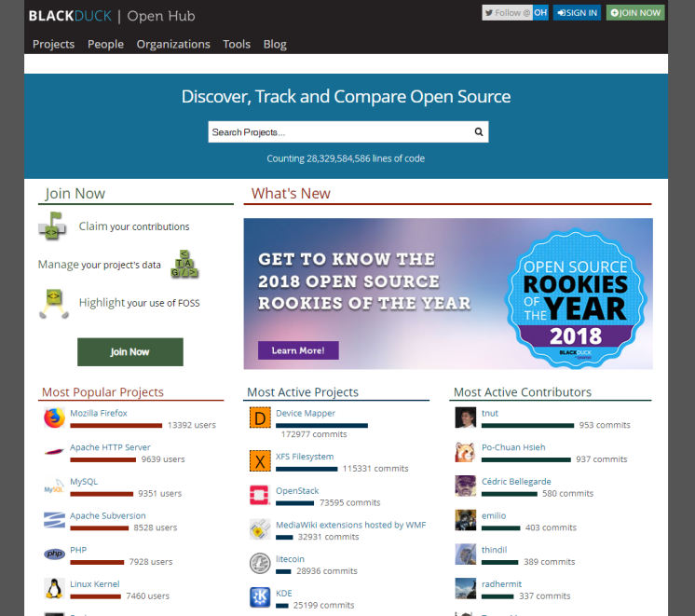
Task: Open contributor tnut's profile link
Action: tap(490, 413)
